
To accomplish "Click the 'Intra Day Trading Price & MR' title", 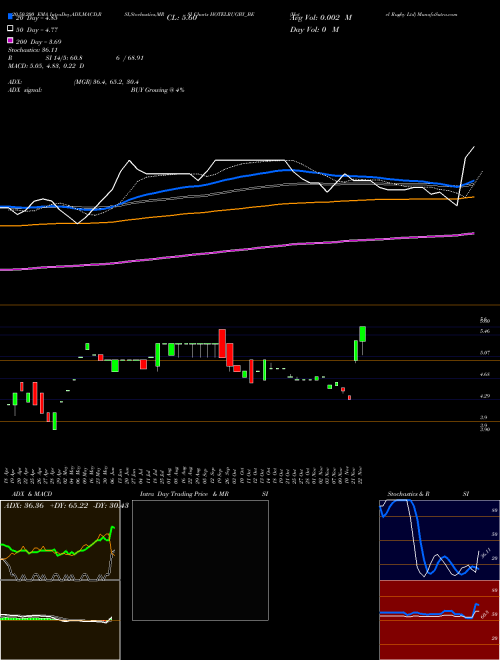I will pos(184,494).
